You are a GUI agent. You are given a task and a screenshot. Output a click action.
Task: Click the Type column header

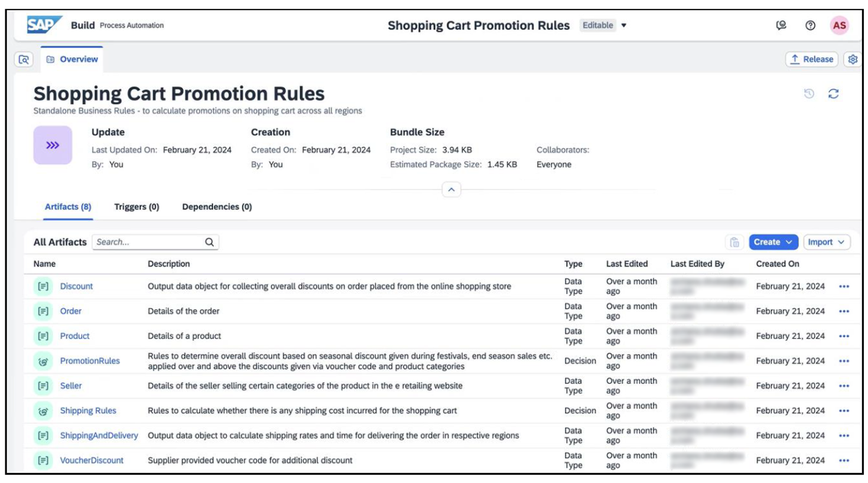(573, 264)
